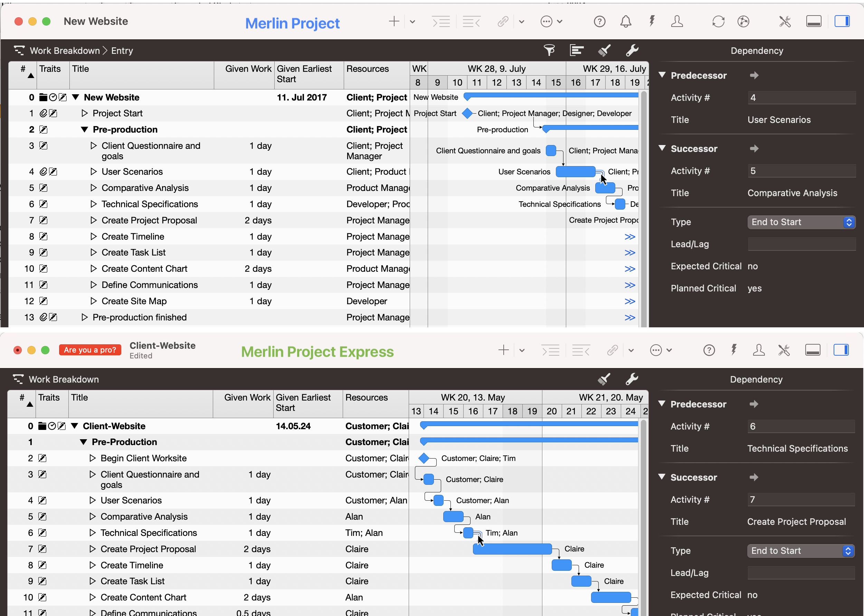Click the wrench view options icon in Merlin Project view bar
This screenshot has width=864, height=616.
tap(632, 50)
